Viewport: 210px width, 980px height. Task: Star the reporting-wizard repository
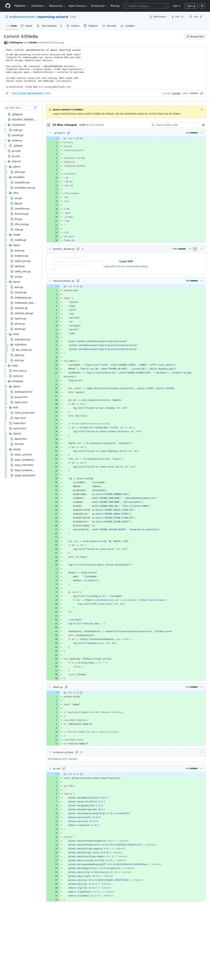196,17
